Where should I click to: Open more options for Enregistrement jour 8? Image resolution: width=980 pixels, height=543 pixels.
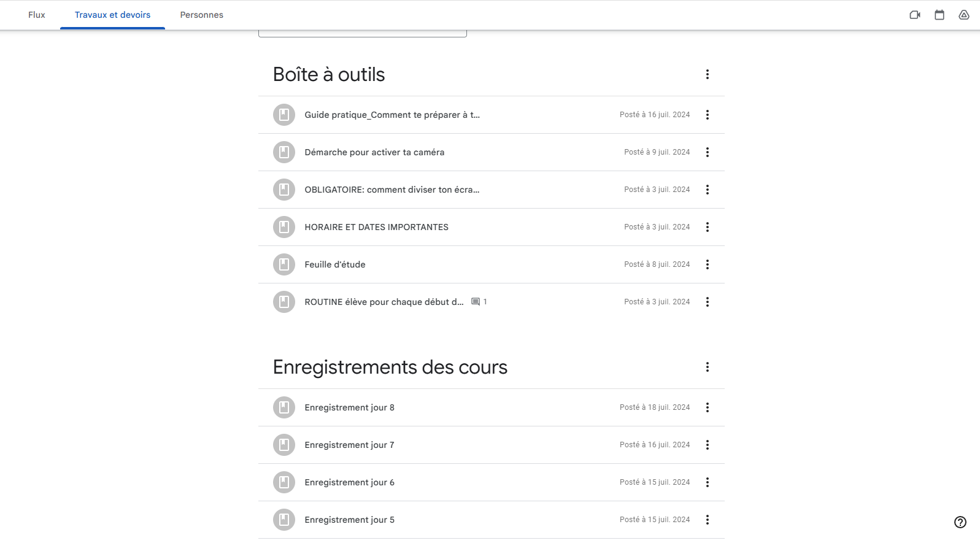(708, 407)
